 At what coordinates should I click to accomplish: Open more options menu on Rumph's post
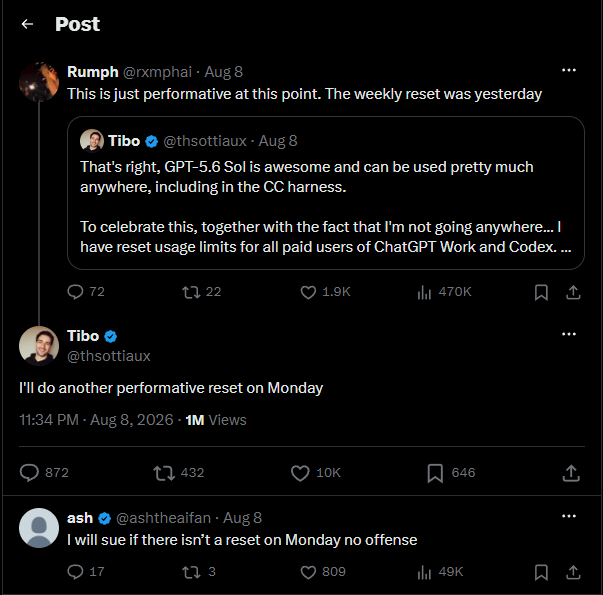pos(569,70)
